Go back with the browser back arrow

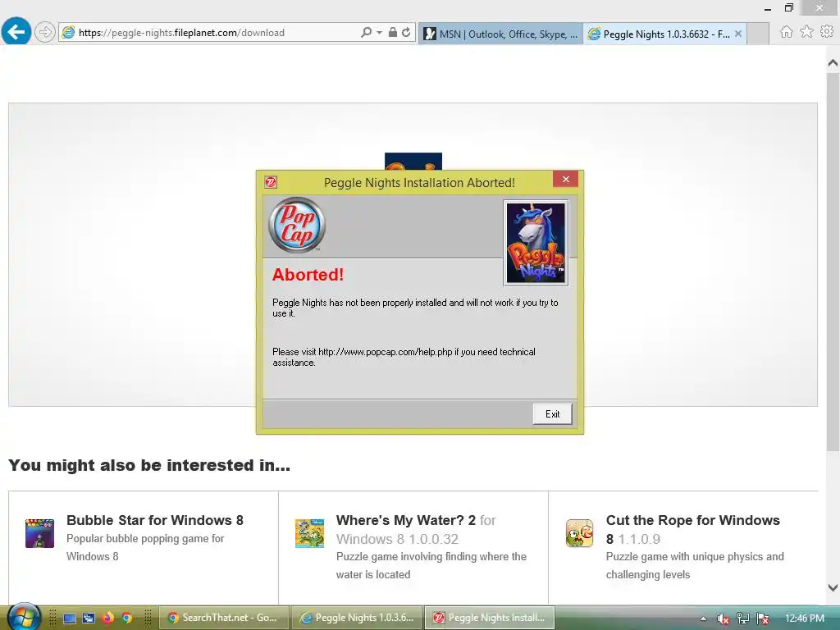16,32
